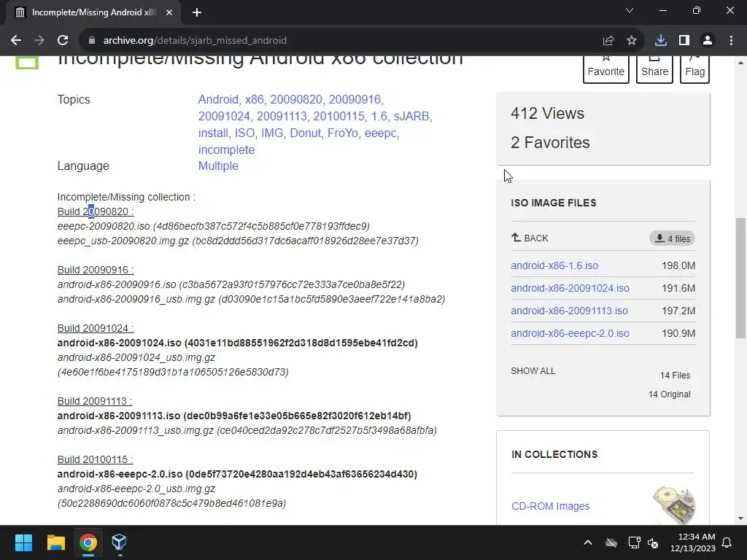Download all via the 4 files button

click(672, 238)
